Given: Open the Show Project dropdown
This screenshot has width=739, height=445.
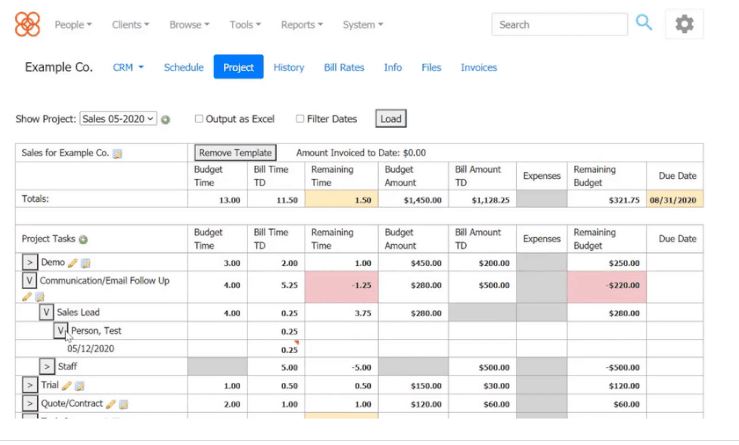Looking at the screenshot, I should click(x=118, y=118).
